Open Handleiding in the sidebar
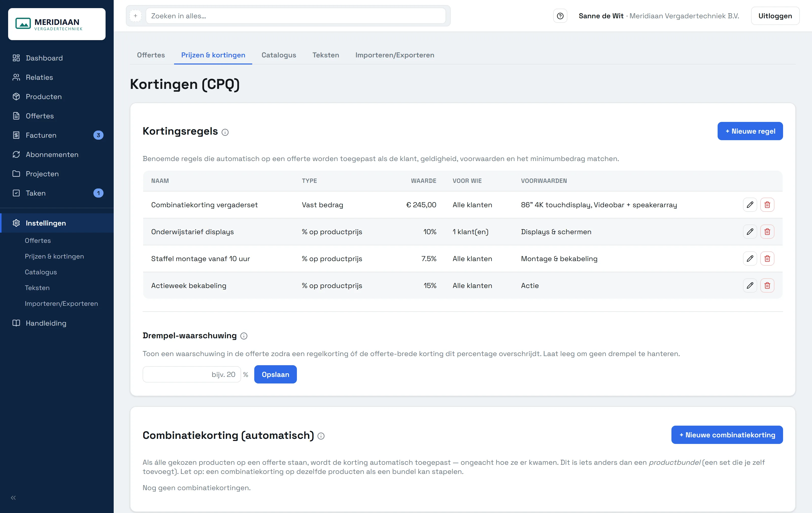 pos(57,323)
